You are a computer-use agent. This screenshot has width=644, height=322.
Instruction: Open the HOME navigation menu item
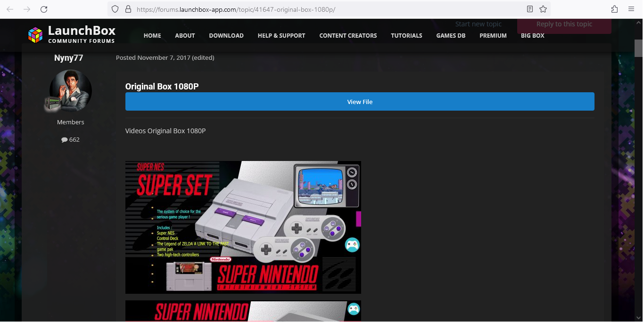coord(152,36)
